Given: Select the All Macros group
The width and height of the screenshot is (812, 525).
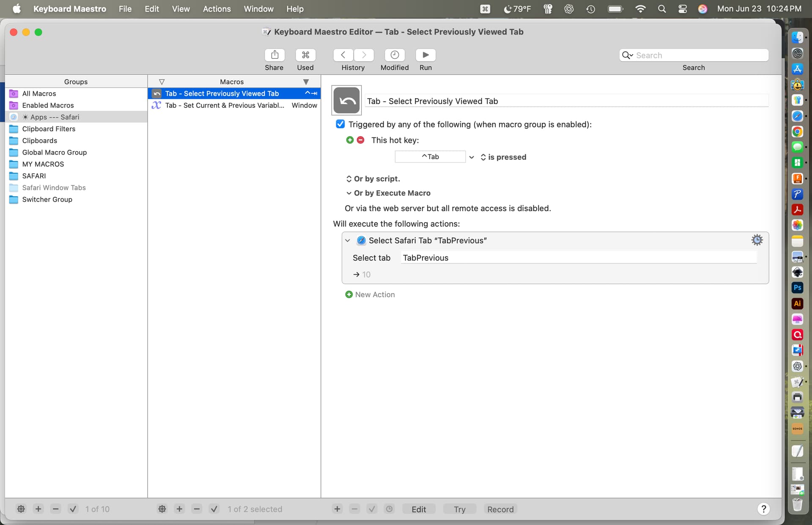Looking at the screenshot, I should 76,93.
